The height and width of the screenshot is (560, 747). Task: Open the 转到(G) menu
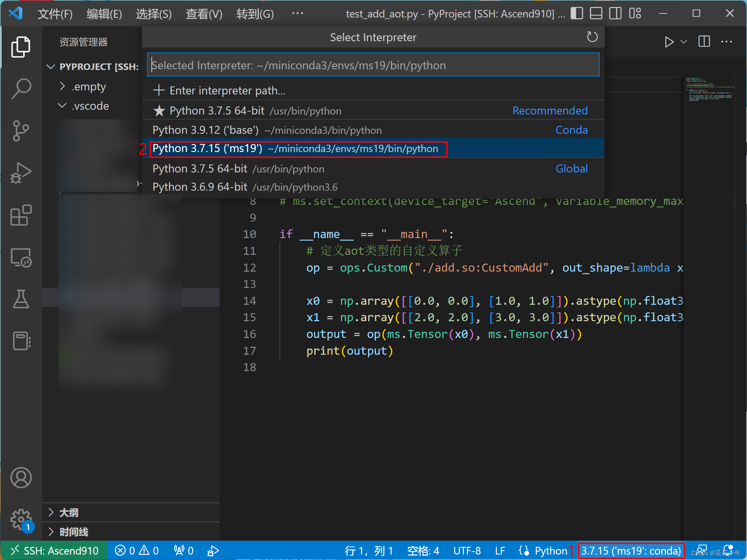(255, 14)
